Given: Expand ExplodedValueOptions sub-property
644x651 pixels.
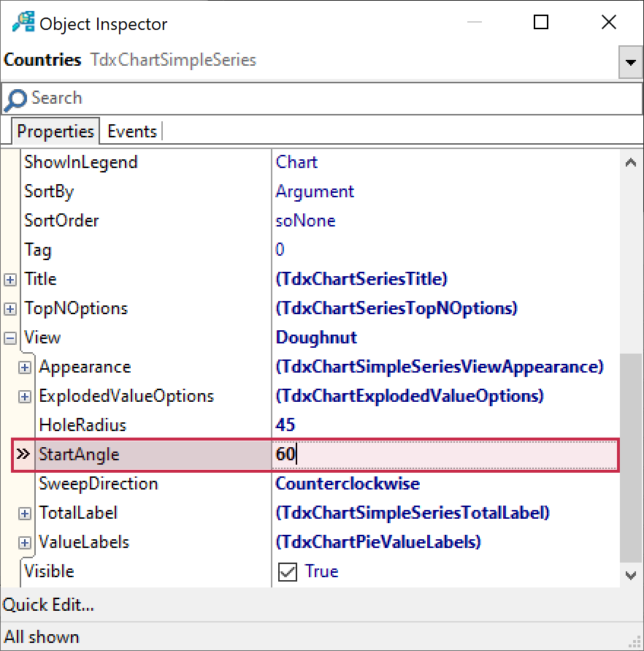Looking at the screenshot, I should 25,396.
